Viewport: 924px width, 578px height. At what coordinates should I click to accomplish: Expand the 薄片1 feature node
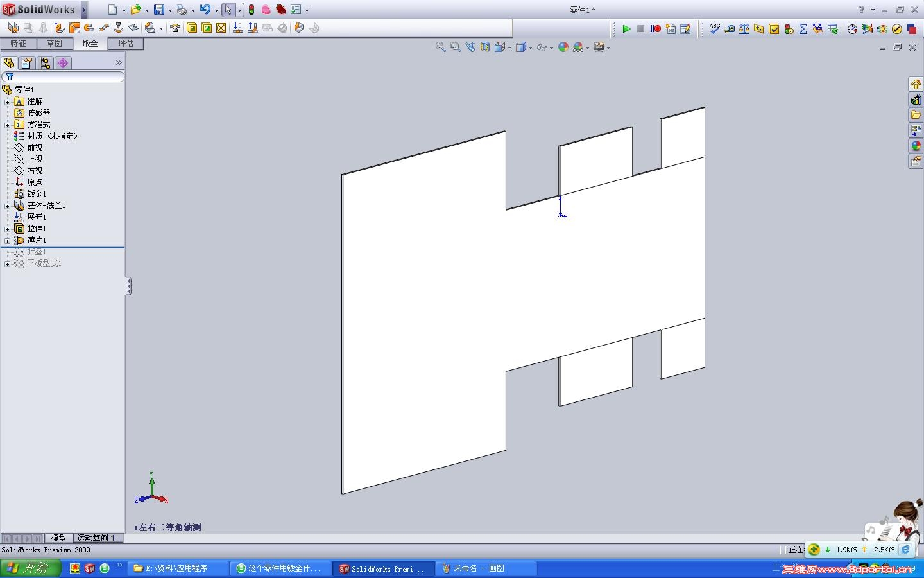[8, 240]
